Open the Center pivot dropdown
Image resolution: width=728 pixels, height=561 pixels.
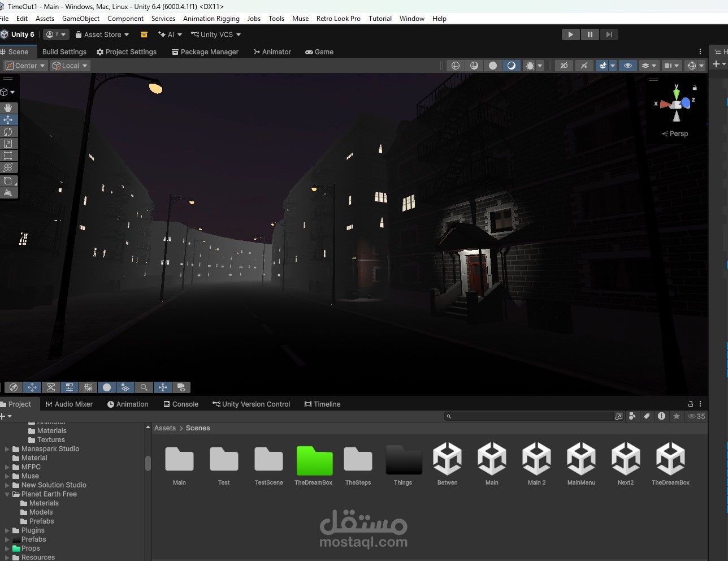click(x=25, y=66)
